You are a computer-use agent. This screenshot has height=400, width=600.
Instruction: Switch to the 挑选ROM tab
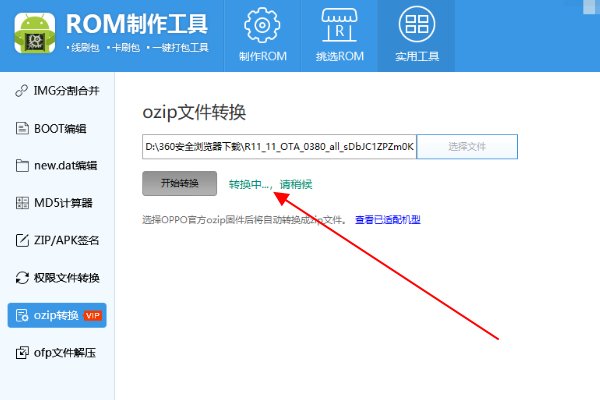[339, 36]
